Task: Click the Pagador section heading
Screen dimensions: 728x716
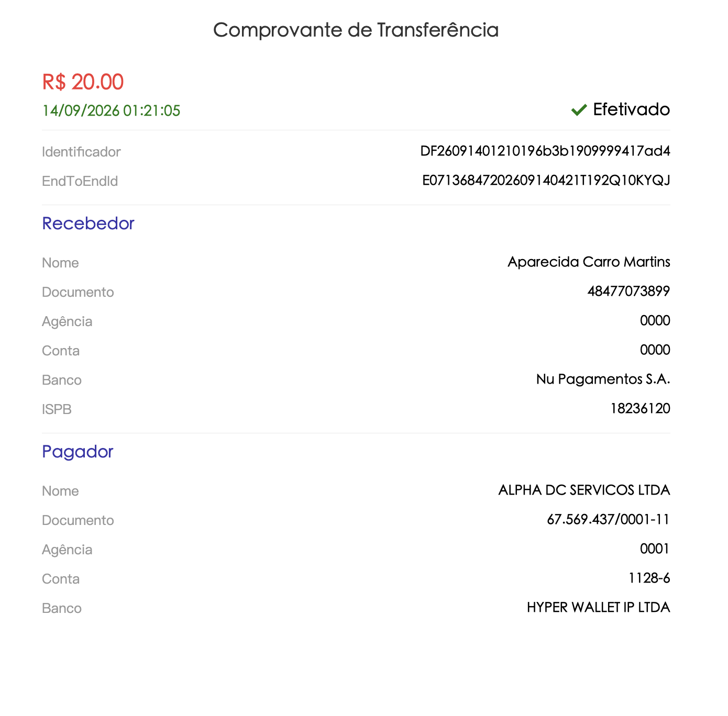Action: pyautogui.click(x=78, y=452)
